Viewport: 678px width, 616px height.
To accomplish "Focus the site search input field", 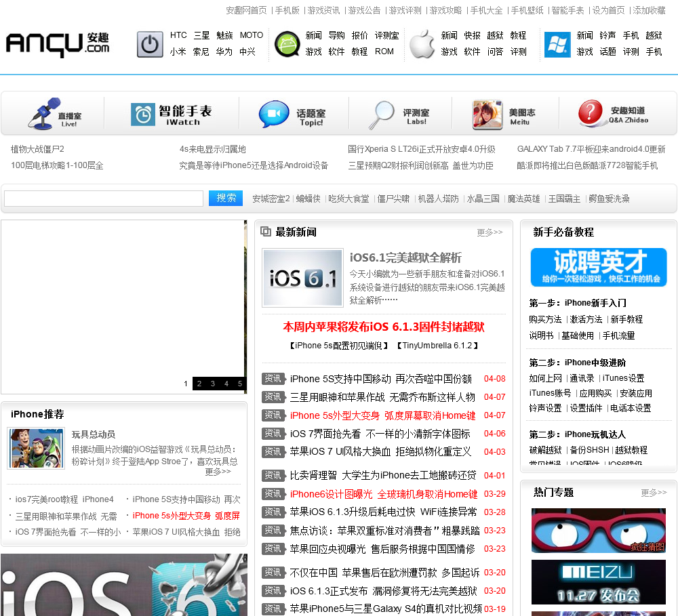I will 104,199.
